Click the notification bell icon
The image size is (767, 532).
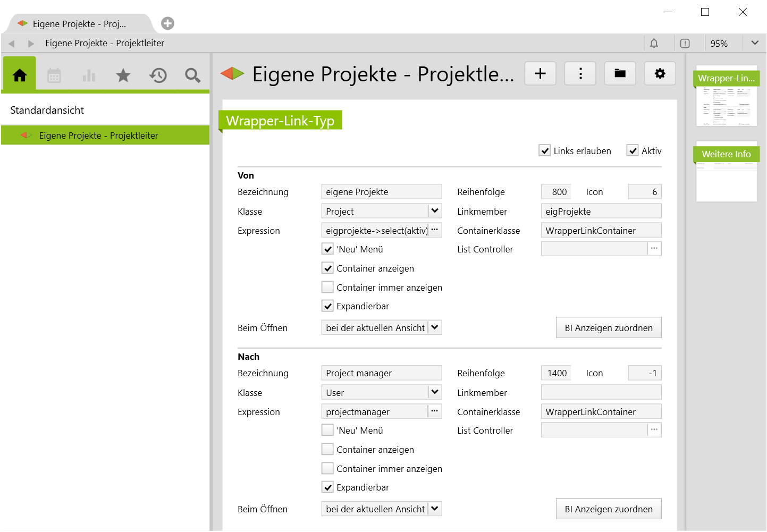[x=654, y=44]
